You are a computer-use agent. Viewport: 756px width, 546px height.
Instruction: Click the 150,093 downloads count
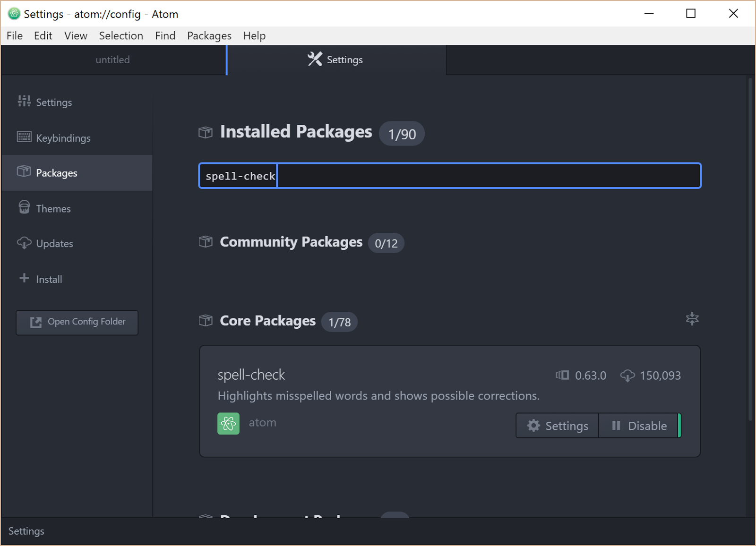click(x=660, y=375)
